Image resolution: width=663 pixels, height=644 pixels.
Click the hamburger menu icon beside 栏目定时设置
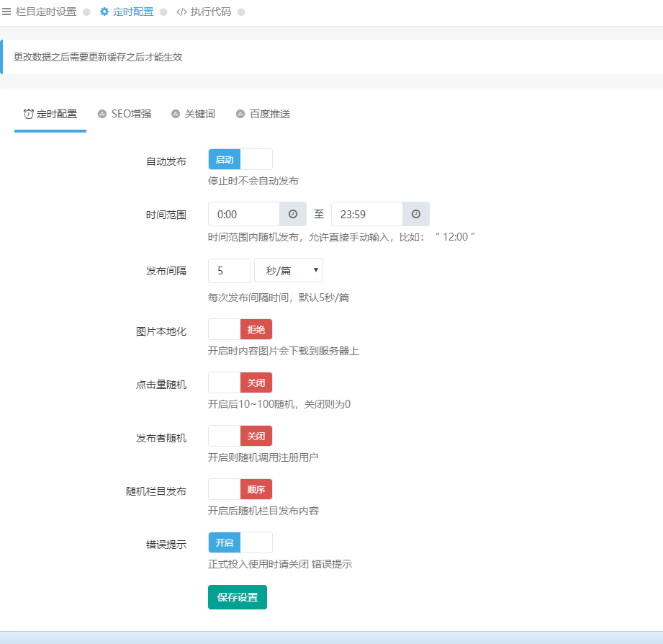coord(6,12)
